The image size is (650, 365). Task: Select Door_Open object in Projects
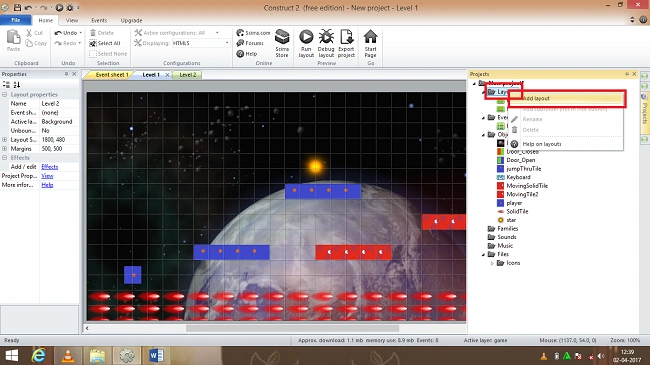coord(520,160)
